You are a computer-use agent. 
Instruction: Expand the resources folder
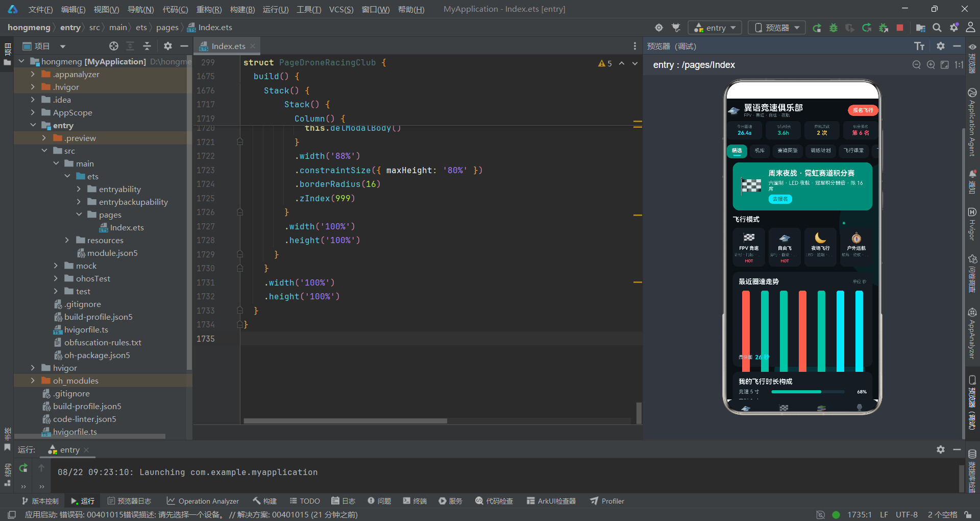[x=67, y=240]
